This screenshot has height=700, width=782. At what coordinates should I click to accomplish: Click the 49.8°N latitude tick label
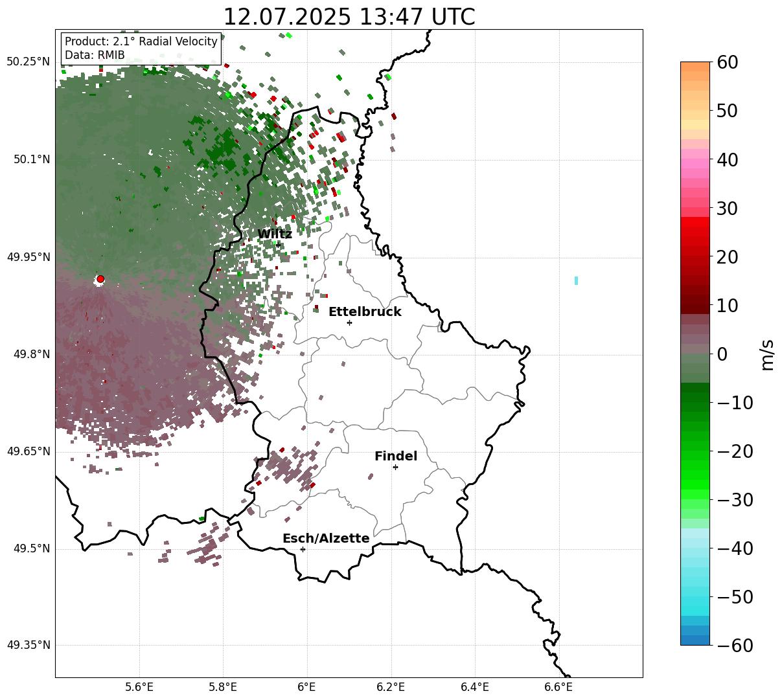[32, 354]
